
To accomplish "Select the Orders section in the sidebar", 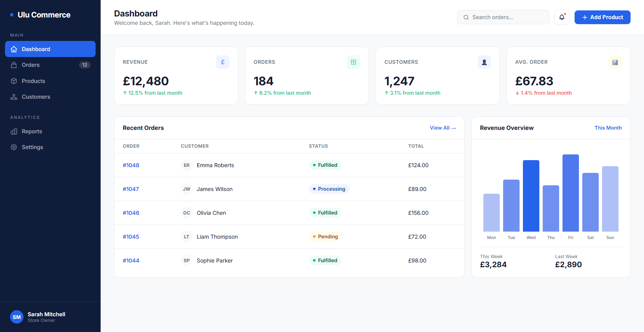I will (31, 65).
